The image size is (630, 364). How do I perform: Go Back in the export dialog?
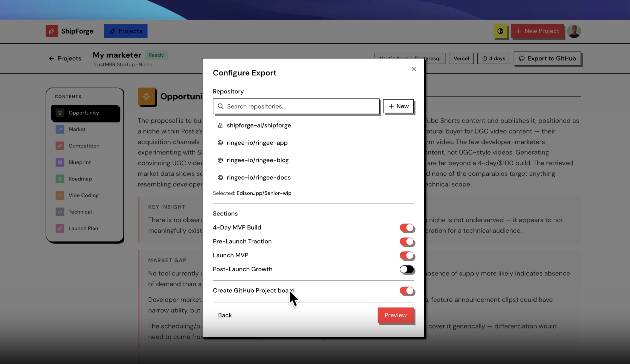pos(225,315)
